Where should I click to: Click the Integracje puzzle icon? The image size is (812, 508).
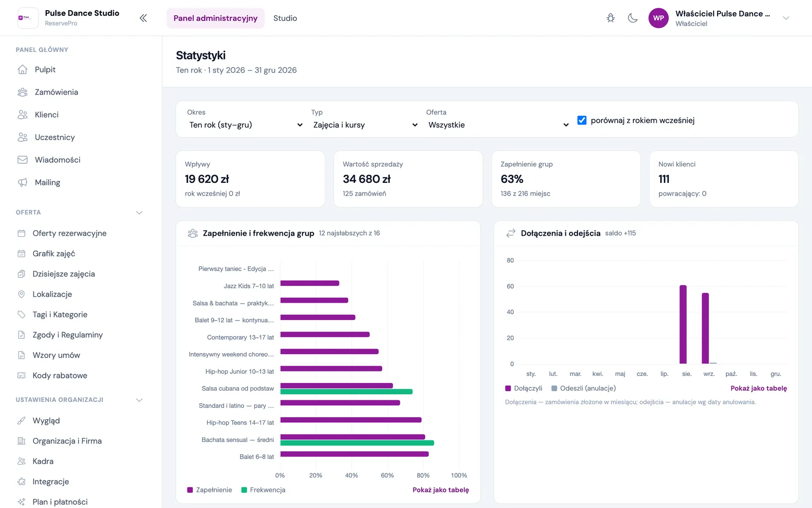pos(21,482)
